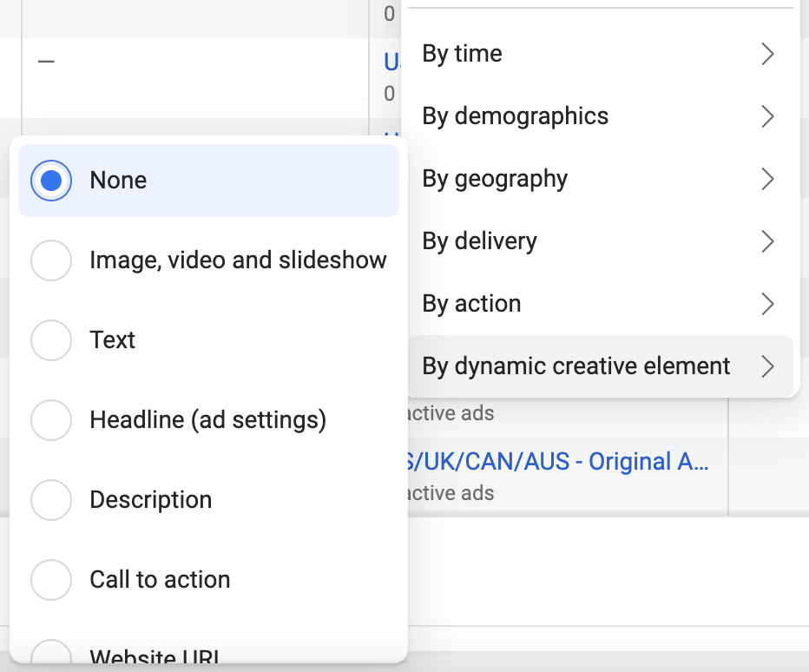Viewport: 809px width, 672px height.
Task: Open the By demographics submenu
Action: (x=601, y=116)
